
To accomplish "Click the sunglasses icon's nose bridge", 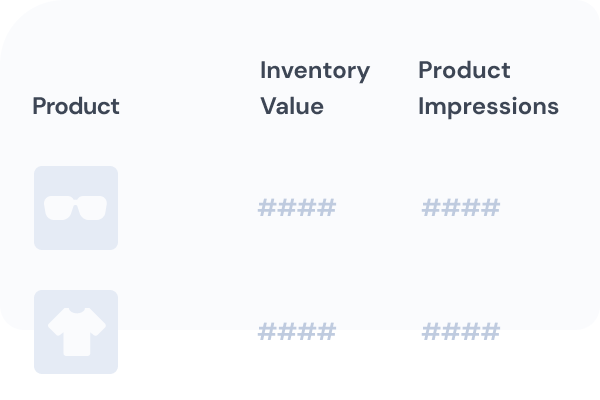I will click(x=76, y=202).
